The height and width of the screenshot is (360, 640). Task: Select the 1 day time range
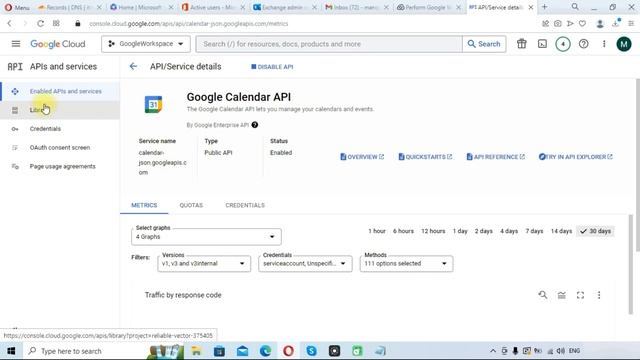tap(460, 231)
